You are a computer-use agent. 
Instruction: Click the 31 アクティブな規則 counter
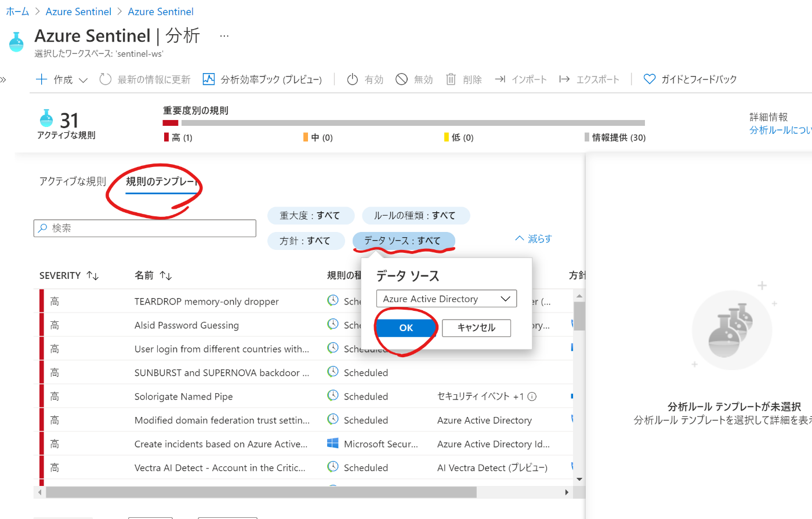67,124
